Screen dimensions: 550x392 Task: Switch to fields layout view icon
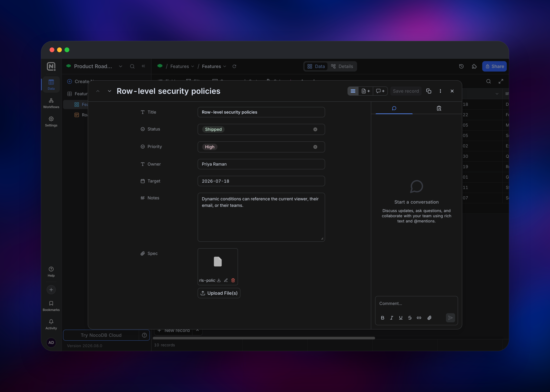point(353,91)
